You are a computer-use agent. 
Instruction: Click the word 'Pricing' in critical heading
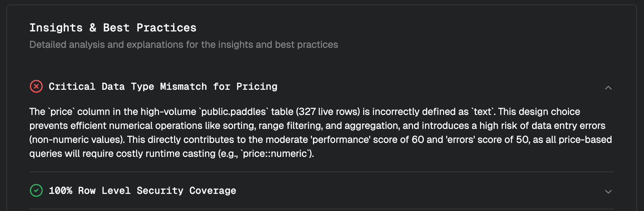[257, 86]
